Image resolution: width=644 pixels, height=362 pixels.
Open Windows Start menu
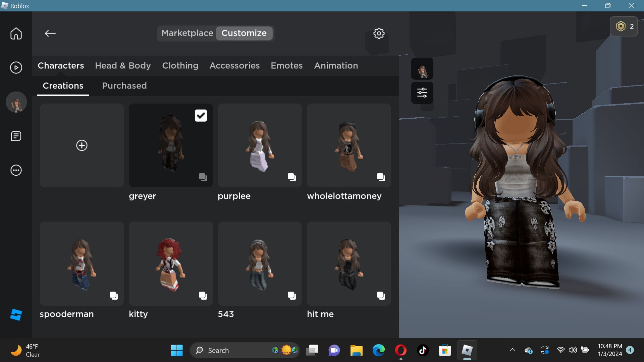point(177,350)
